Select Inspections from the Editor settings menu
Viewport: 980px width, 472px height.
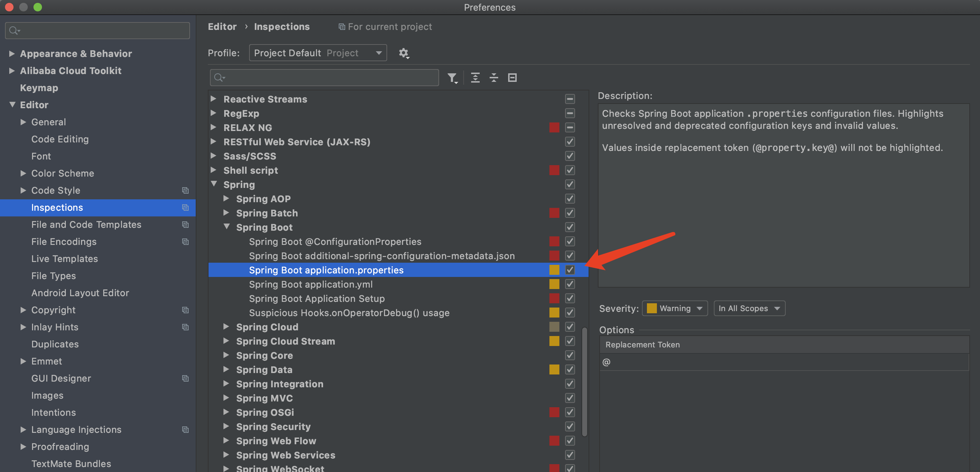coord(57,207)
